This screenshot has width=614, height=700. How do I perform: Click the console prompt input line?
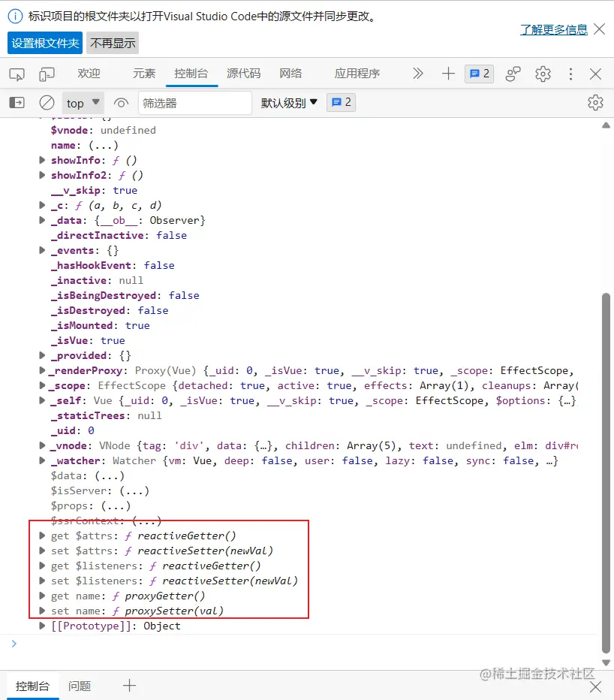pyautogui.click(x=308, y=644)
